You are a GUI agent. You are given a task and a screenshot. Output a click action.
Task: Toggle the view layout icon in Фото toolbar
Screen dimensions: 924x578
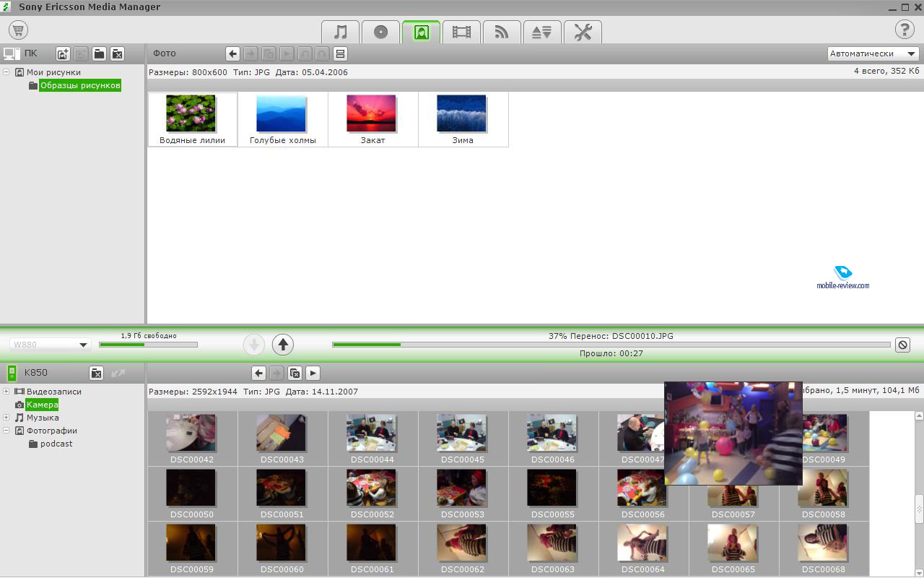point(341,53)
